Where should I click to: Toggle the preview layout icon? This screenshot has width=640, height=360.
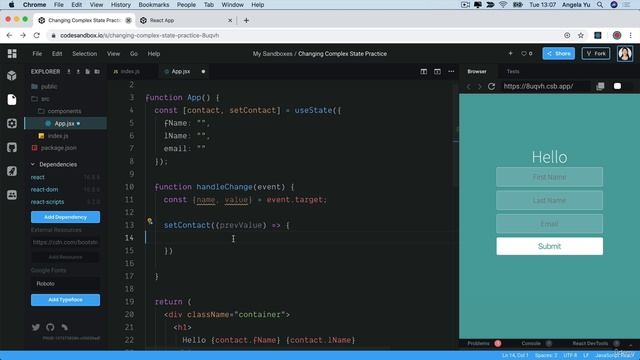437,71
